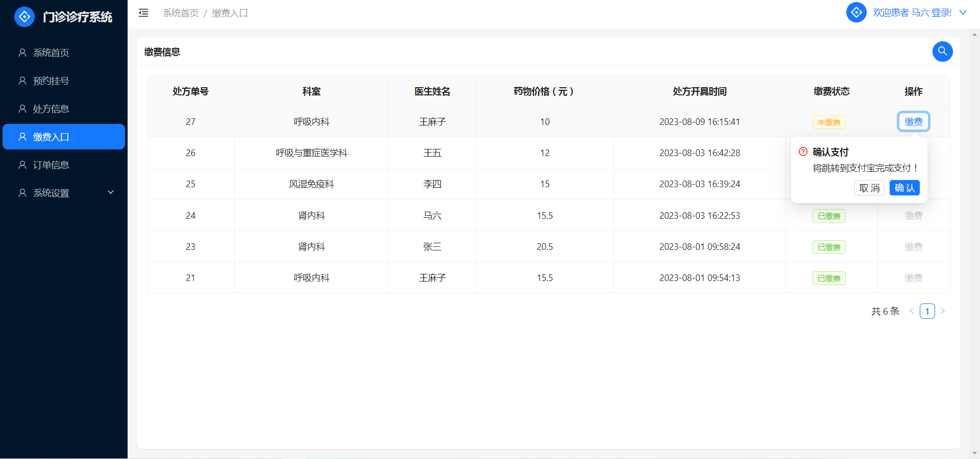This screenshot has height=459, width=980.
Task: Open 系统设置 menu item
Action: click(x=64, y=193)
